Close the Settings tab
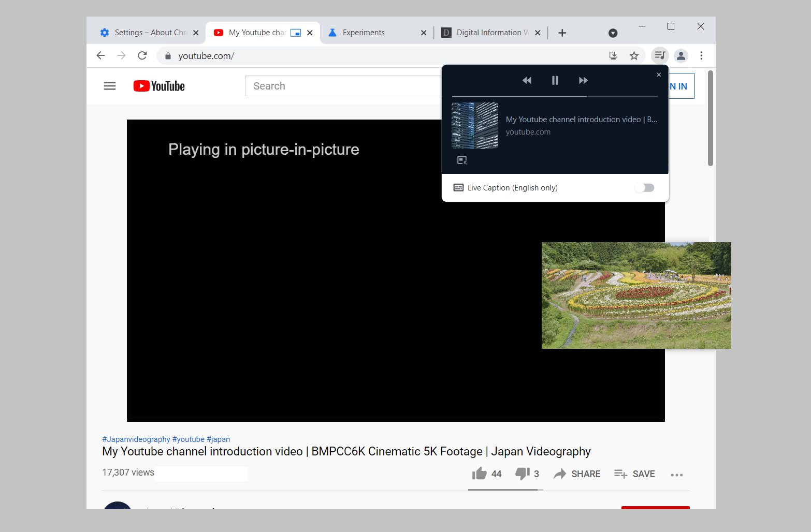Screen dimensions: 811x532 196,33
